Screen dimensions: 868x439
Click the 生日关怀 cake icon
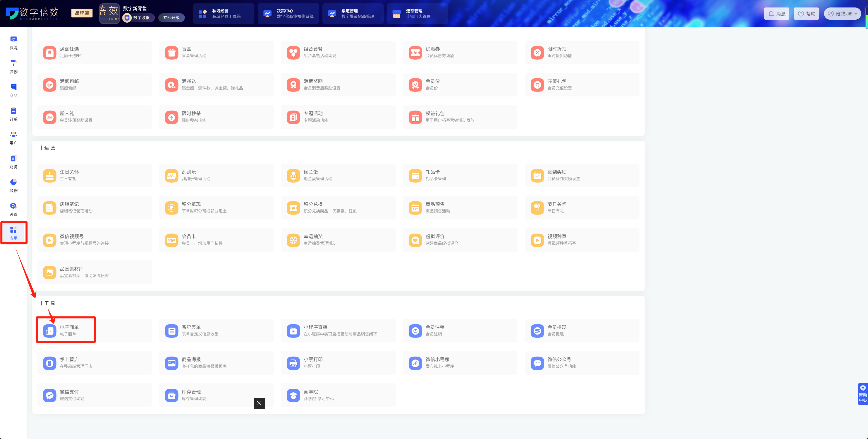[49, 175]
